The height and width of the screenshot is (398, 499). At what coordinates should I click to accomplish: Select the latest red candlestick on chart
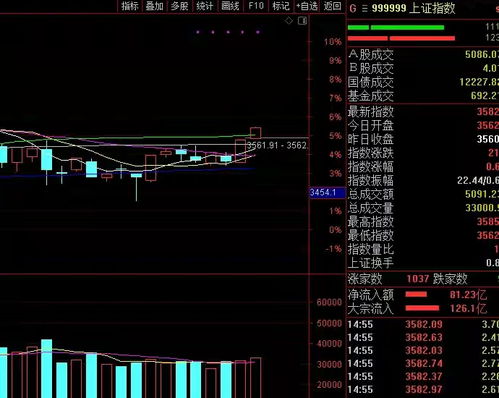coord(256,133)
